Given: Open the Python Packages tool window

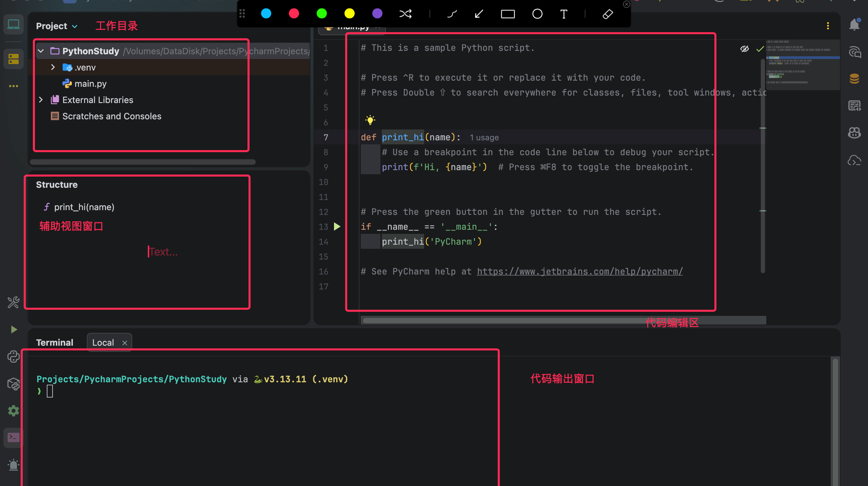Looking at the screenshot, I should (x=14, y=384).
